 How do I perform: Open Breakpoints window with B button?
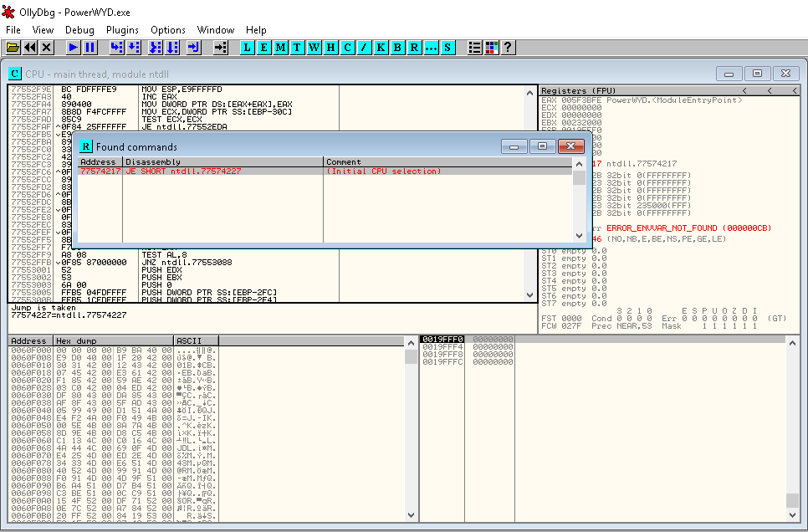click(397, 48)
